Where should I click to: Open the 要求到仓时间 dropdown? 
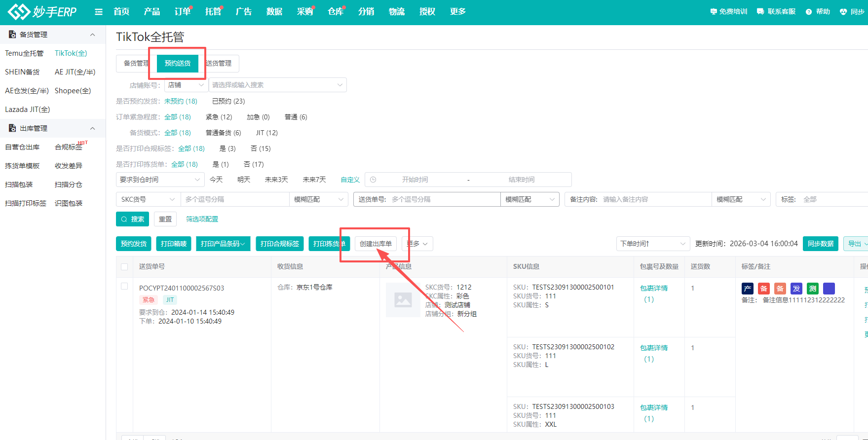pyautogui.click(x=160, y=180)
